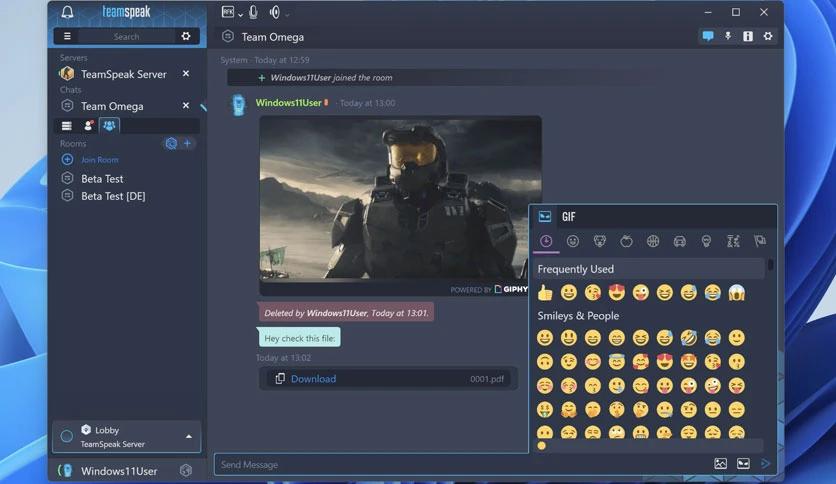Open the room info panel
This screenshot has width=836, height=484.
(748, 36)
